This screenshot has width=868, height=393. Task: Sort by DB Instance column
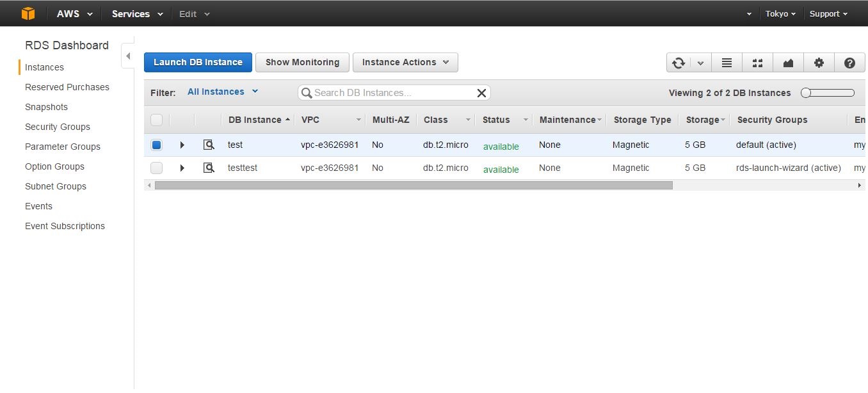[x=259, y=120]
